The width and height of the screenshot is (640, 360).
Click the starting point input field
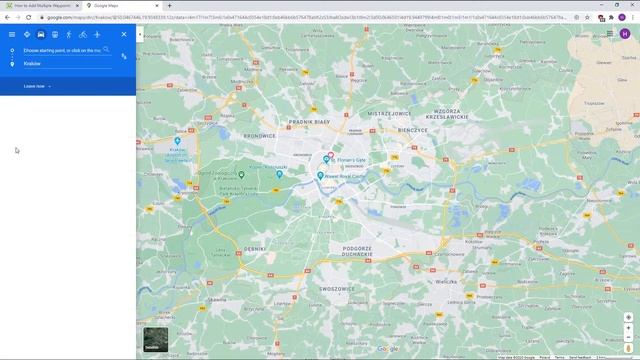tap(62, 51)
